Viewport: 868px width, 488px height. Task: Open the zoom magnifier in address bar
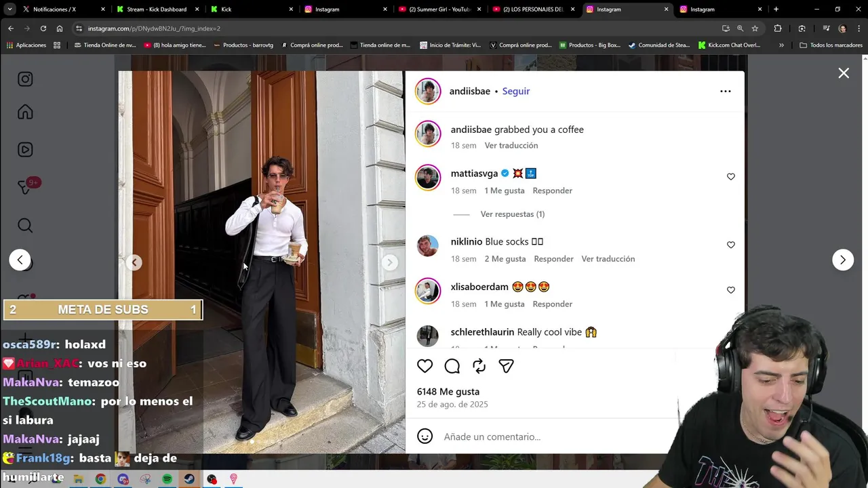click(x=740, y=28)
